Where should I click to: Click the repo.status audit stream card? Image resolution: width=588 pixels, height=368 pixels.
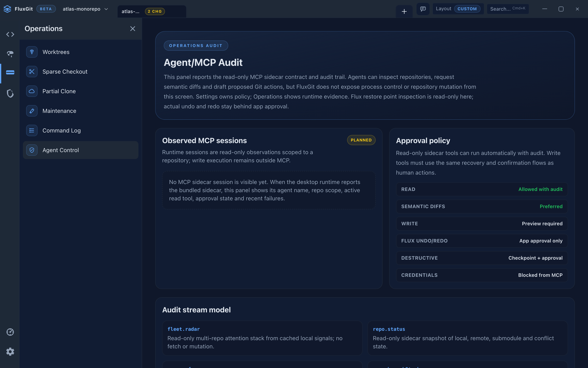click(x=468, y=338)
